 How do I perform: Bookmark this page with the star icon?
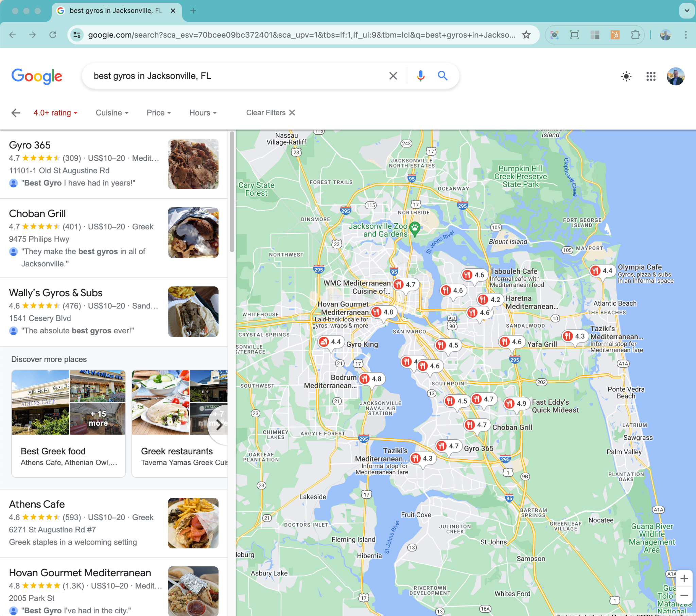tap(526, 35)
